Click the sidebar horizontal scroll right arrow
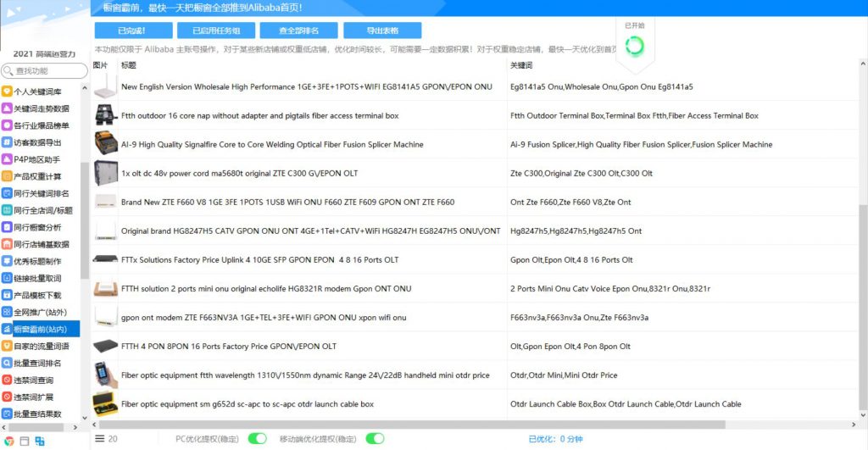 click(x=75, y=427)
